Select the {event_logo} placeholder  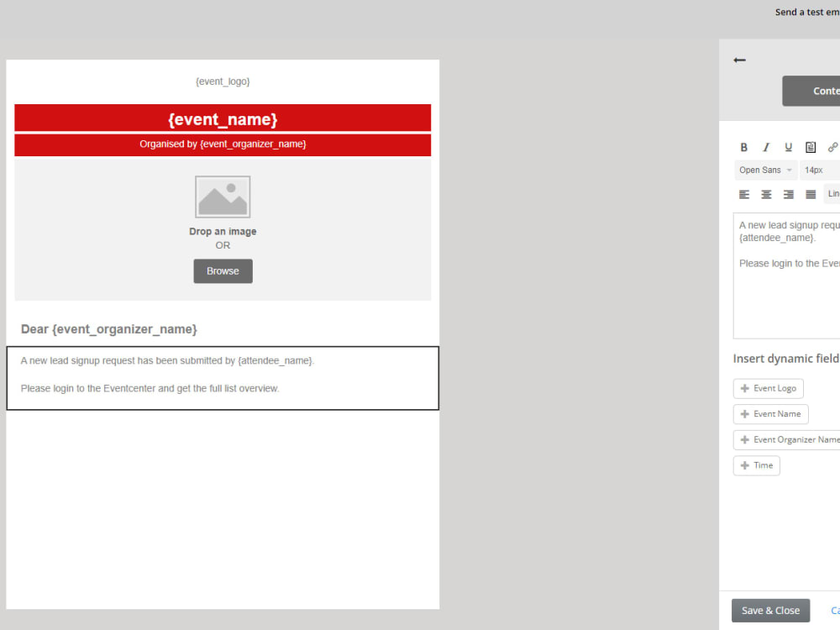click(x=223, y=81)
